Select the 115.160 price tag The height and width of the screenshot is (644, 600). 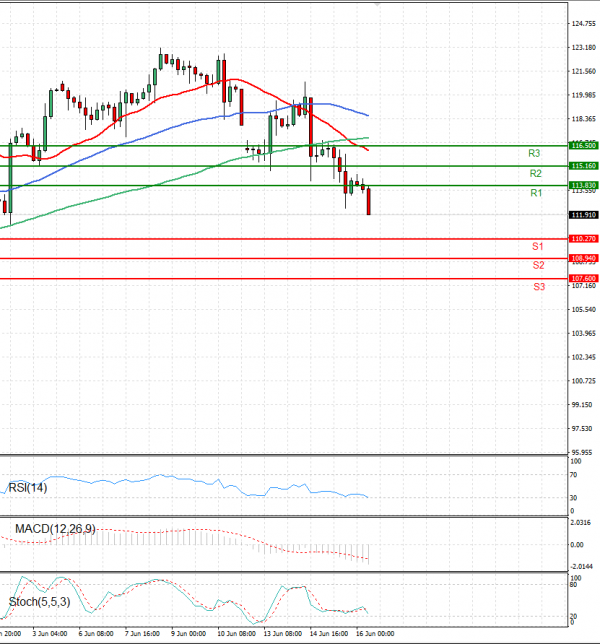point(584,166)
